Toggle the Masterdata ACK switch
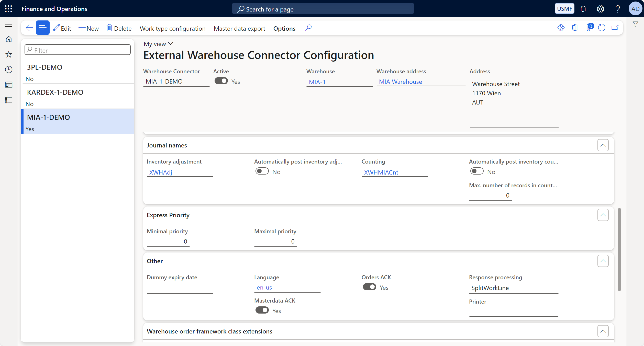The width and height of the screenshot is (644, 346). [x=262, y=310]
